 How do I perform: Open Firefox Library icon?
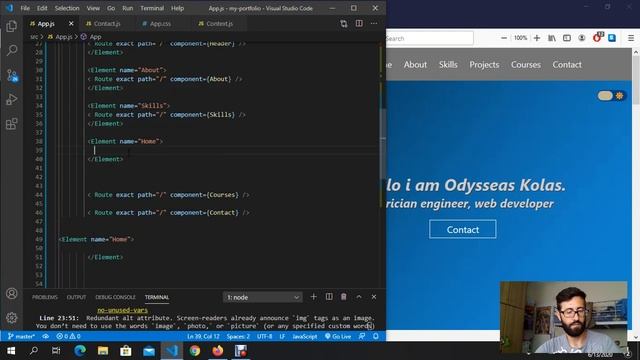click(x=552, y=38)
